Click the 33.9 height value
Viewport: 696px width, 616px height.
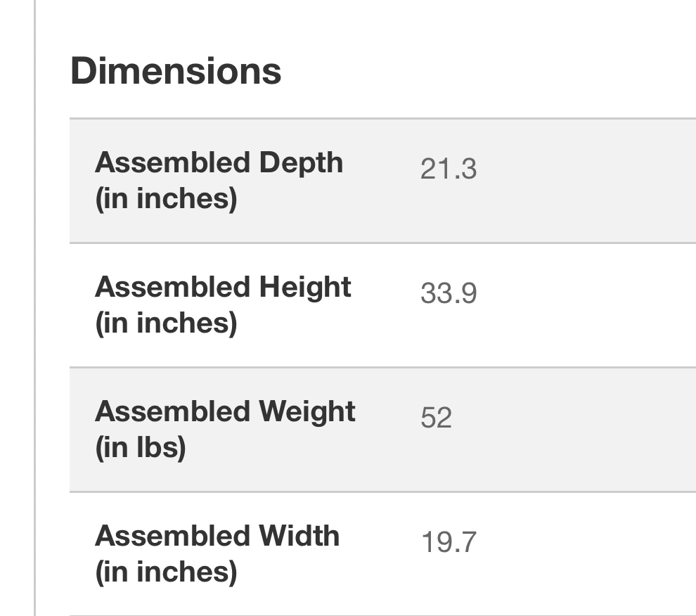(x=449, y=293)
